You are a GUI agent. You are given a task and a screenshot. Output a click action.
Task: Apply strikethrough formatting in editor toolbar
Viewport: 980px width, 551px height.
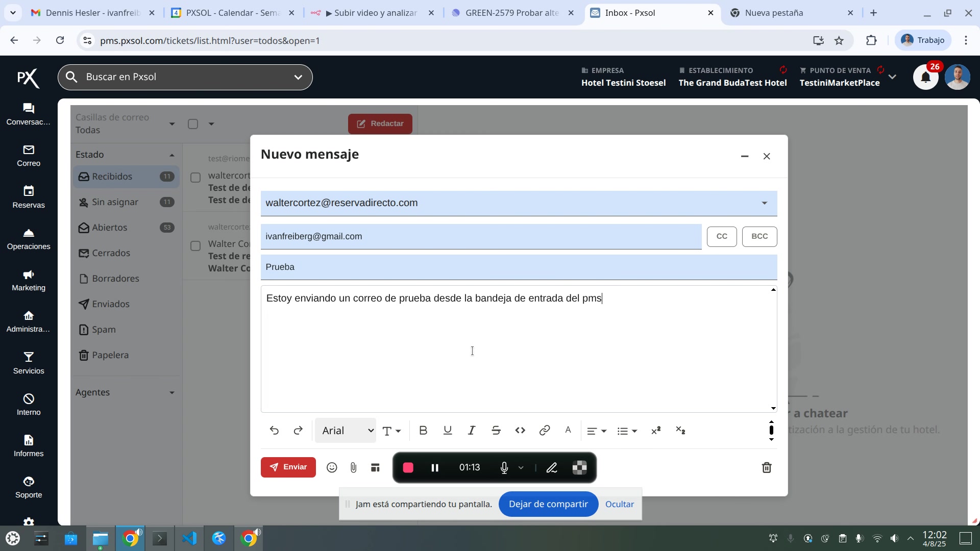496,431
